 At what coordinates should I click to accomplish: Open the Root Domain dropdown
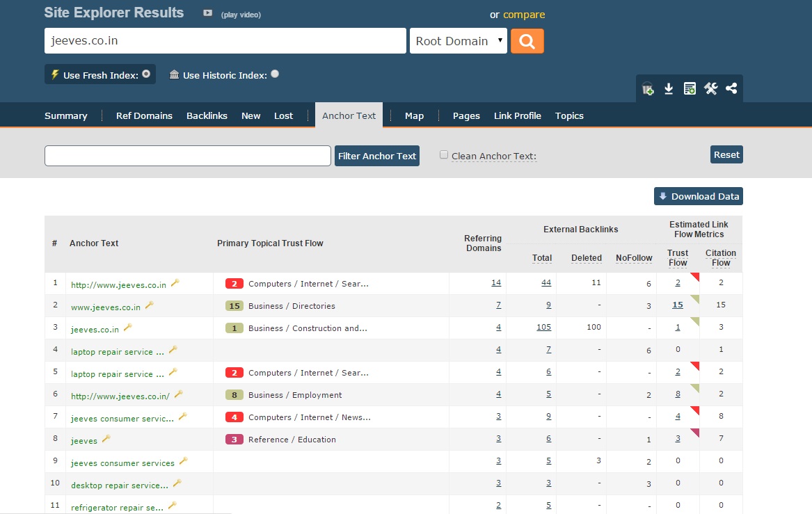pyautogui.click(x=459, y=41)
